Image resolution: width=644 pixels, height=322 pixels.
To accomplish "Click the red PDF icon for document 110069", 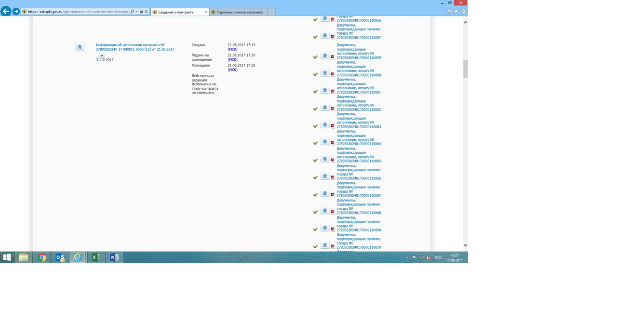I will (x=333, y=229).
